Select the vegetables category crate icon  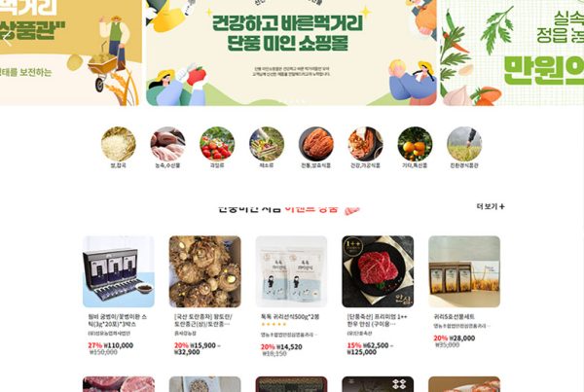point(267,144)
